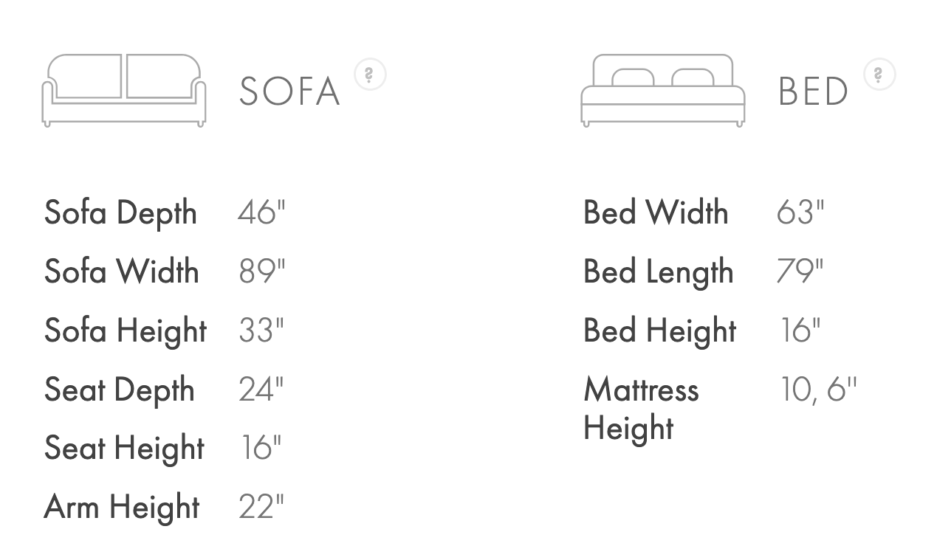Click the Mattress Height label
Viewport: 937px width, 560px height.
tap(640, 409)
